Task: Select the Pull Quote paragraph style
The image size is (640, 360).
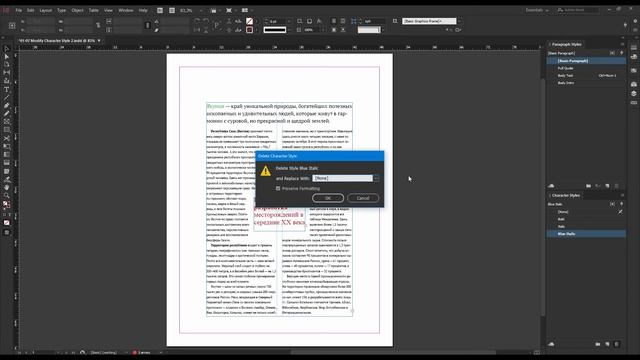Action: [586, 68]
